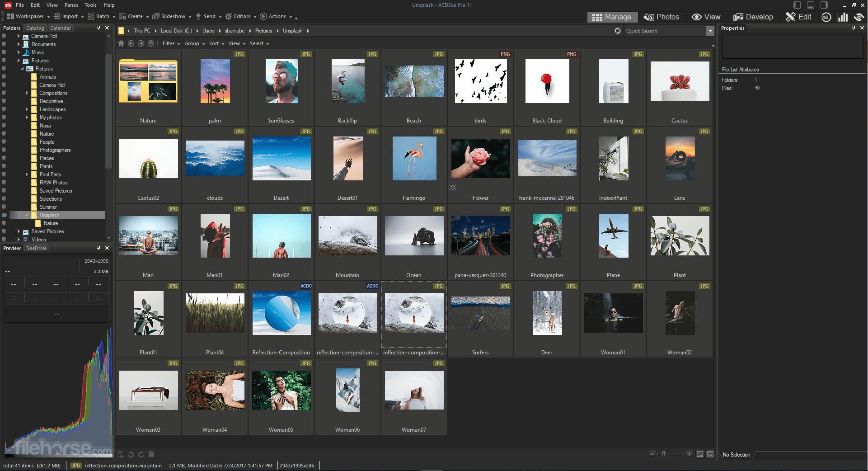This screenshot has width=868, height=471.
Task: Pin the Folders panel
Action: 98,28
